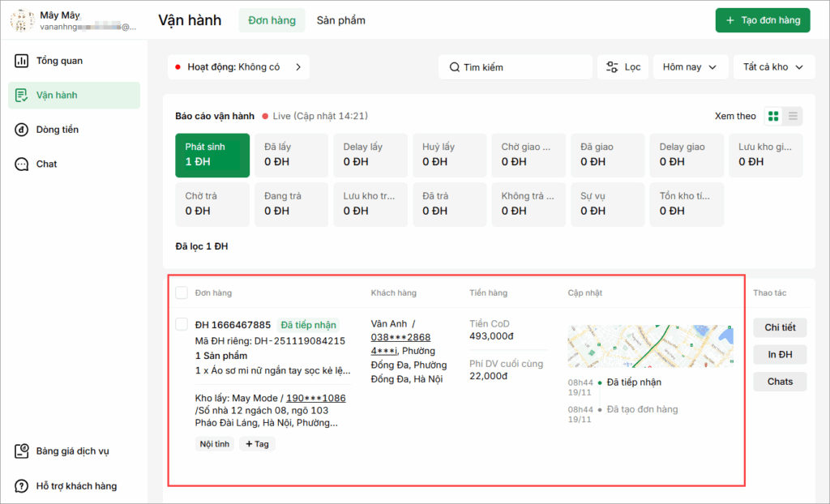Focus the Tìm kiếm search field
Image resolution: width=830 pixels, height=504 pixels.
click(519, 67)
